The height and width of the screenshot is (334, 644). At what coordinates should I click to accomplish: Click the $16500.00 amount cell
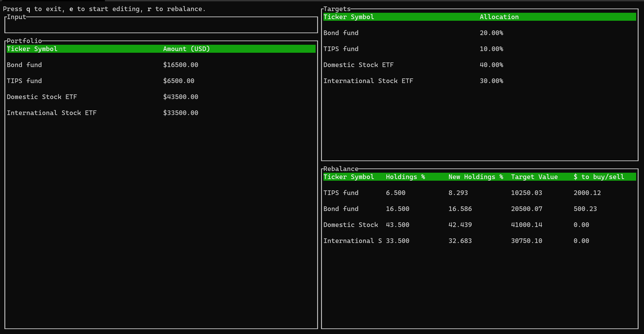pyautogui.click(x=181, y=65)
